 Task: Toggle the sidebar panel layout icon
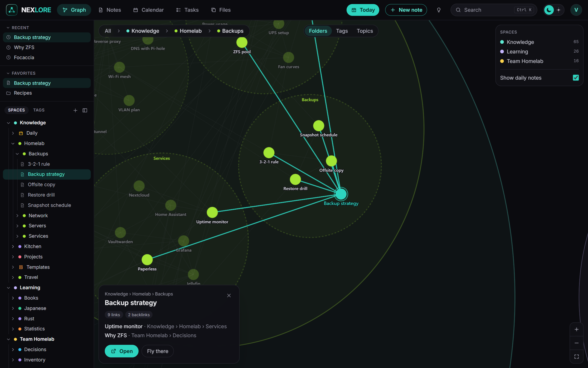85,110
